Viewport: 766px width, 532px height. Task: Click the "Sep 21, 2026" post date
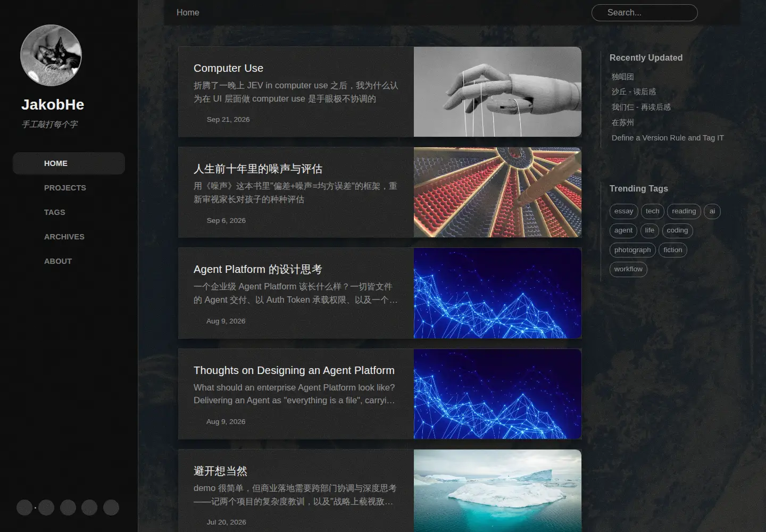(228, 119)
